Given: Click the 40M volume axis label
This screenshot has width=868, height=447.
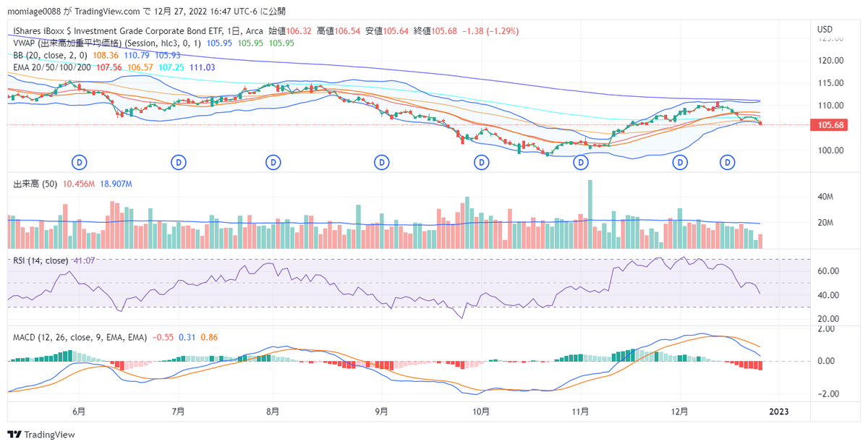Looking at the screenshot, I should [x=825, y=197].
